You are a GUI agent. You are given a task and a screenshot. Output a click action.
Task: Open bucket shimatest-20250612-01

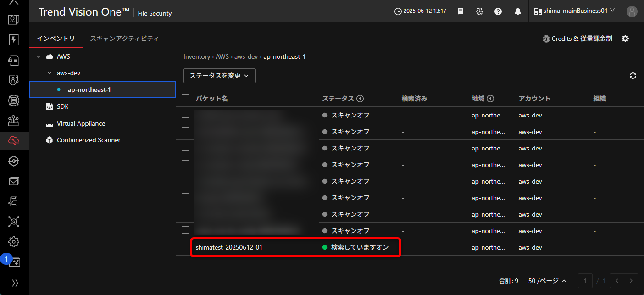(229, 247)
